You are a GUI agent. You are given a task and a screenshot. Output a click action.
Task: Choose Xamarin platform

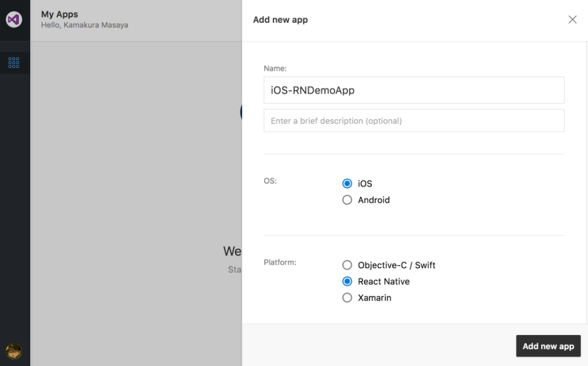coord(347,298)
